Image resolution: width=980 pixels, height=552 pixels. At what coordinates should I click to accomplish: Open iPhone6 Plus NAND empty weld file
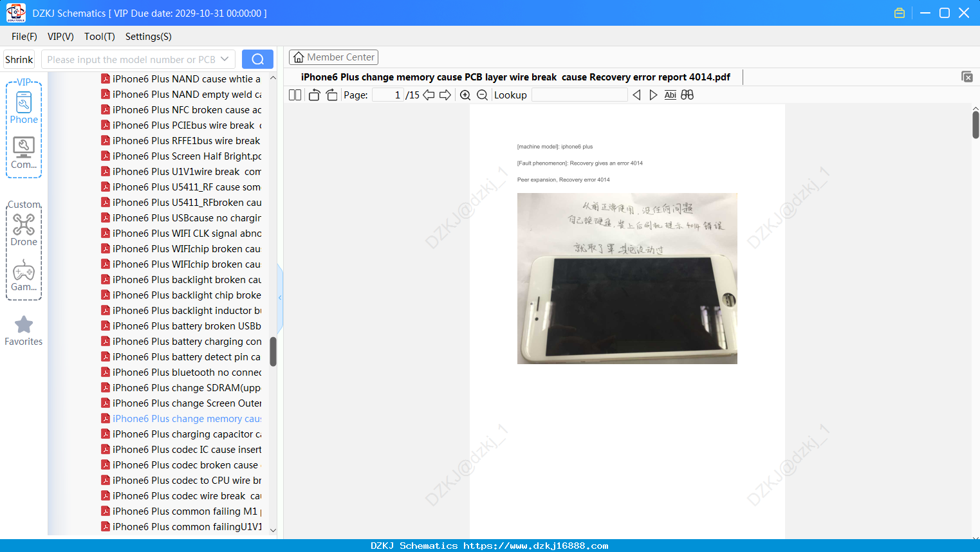[x=181, y=95]
